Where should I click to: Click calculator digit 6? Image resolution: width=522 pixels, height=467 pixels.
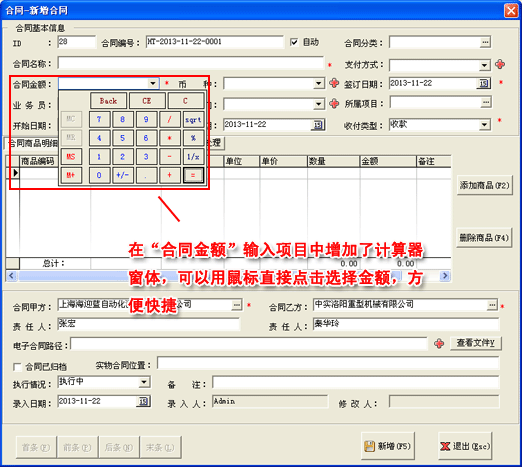point(146,138)
